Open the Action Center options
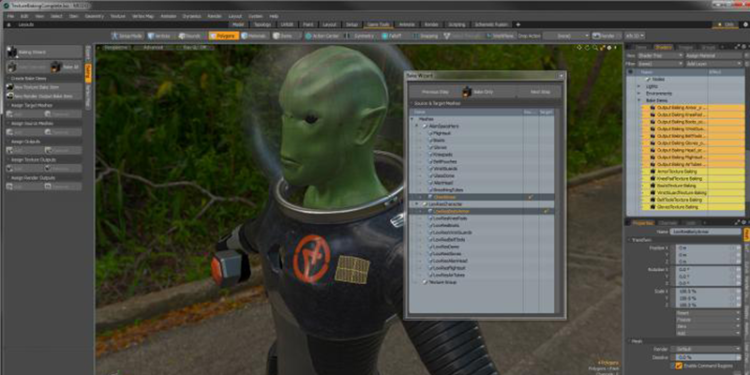The height and width of the screenshot is (375, 750). 323,36
